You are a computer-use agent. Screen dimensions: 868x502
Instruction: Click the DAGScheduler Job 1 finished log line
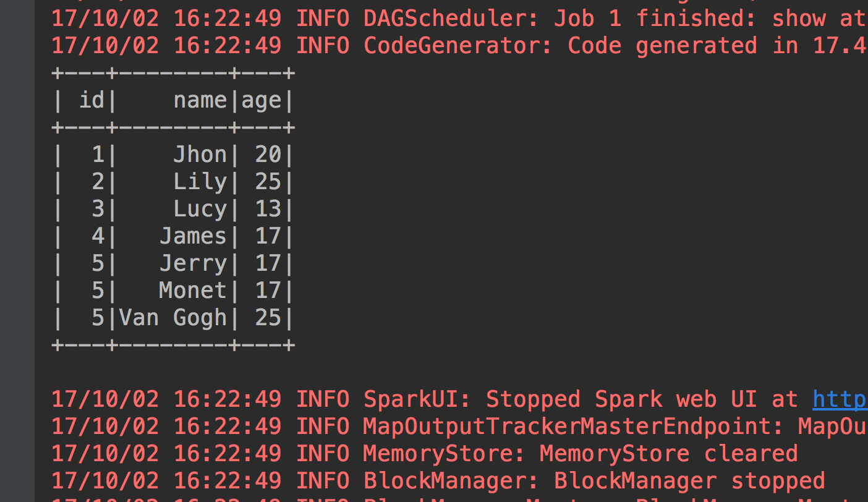coord(459,19)
